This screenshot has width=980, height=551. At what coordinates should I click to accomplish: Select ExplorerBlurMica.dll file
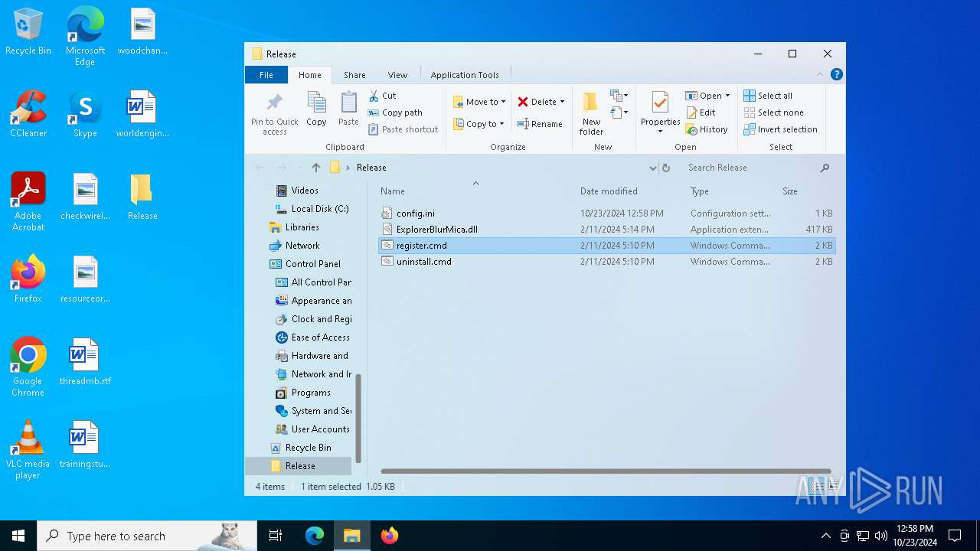[x=606, y=230]
